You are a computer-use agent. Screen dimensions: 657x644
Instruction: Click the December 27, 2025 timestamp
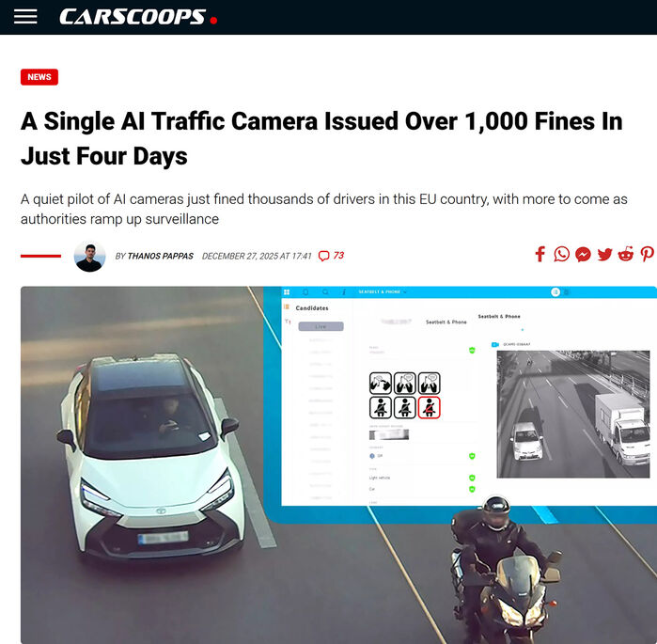click(257, 256)
